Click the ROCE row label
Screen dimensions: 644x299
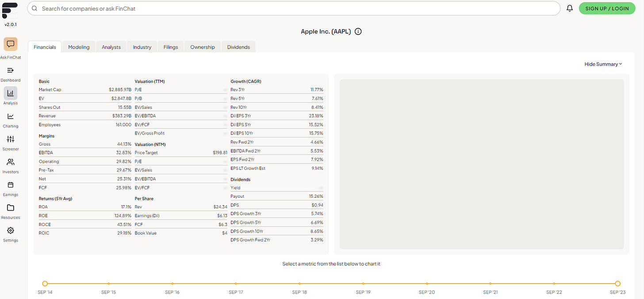click(45, 225)
